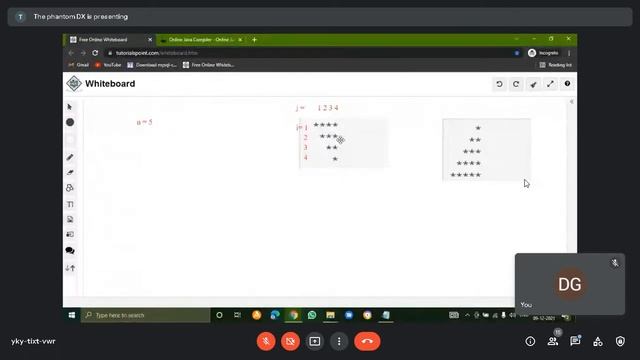Screen dimensions: 640x360
Task: Switch to Online Java Compiler tab
Action: click(x=201, y=40)
